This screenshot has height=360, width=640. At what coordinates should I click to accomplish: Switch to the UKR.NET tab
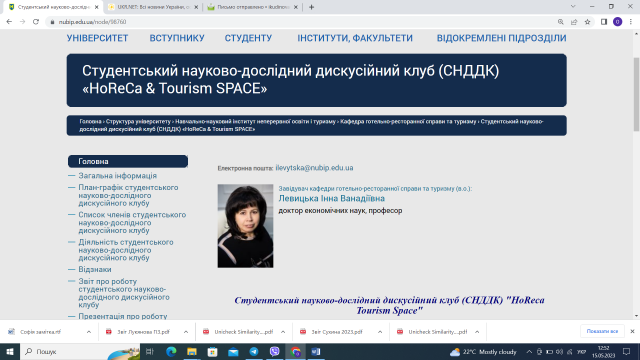point(153,7)
